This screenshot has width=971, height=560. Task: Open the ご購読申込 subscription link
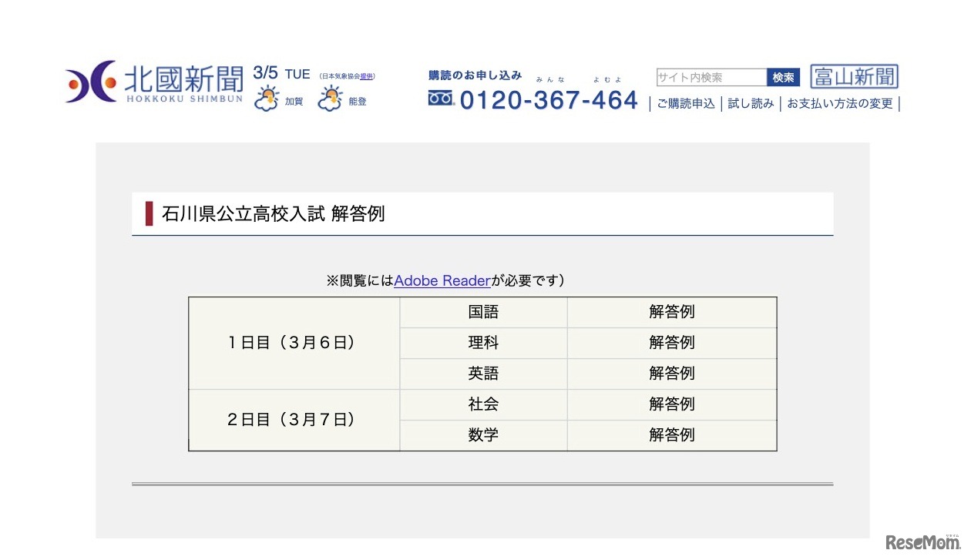[686, 102]
